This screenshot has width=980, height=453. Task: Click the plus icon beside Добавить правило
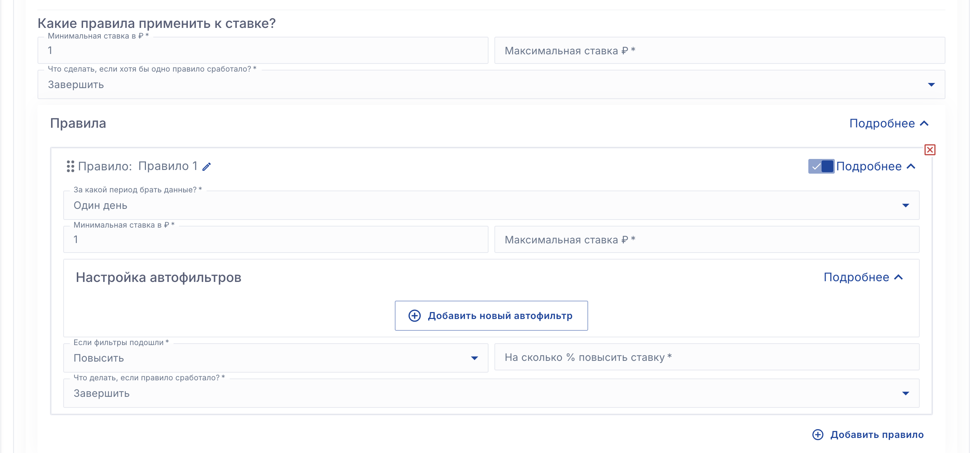[x=818, y=434]
